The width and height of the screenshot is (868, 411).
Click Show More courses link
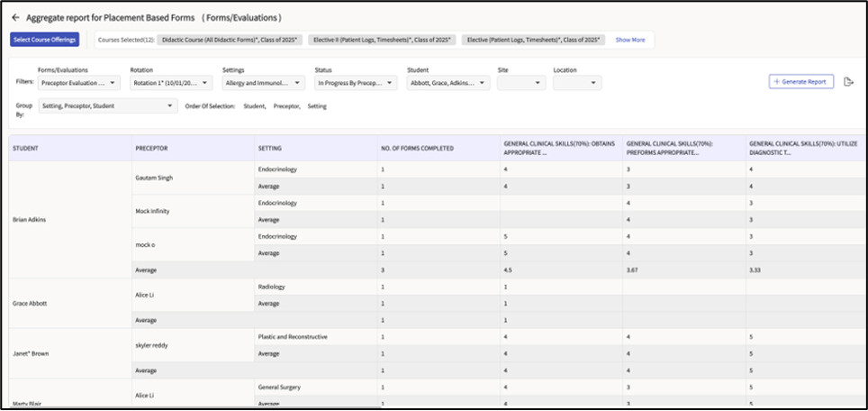(x=629, y=40)
